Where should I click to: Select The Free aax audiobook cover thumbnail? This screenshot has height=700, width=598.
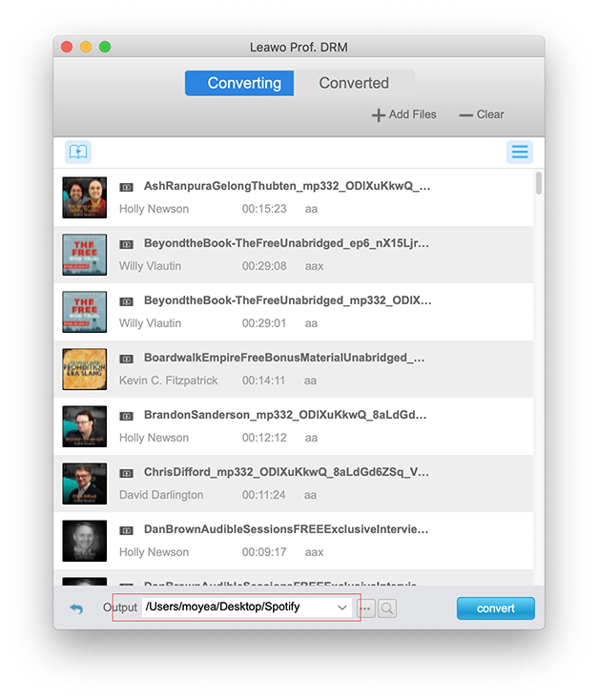point(84,255)
